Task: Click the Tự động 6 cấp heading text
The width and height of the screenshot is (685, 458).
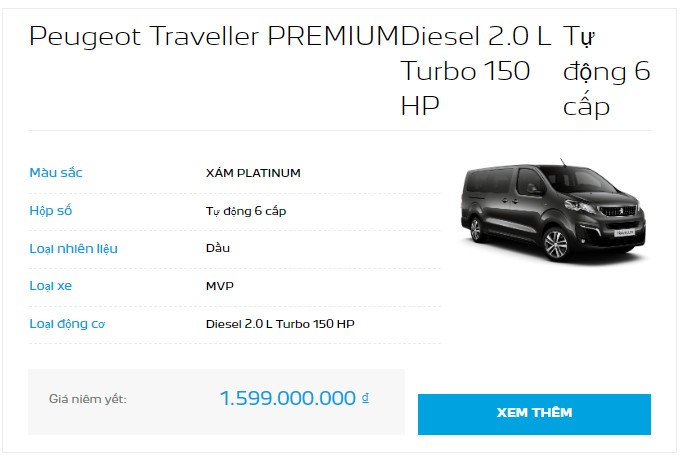Action: point(606,71)
